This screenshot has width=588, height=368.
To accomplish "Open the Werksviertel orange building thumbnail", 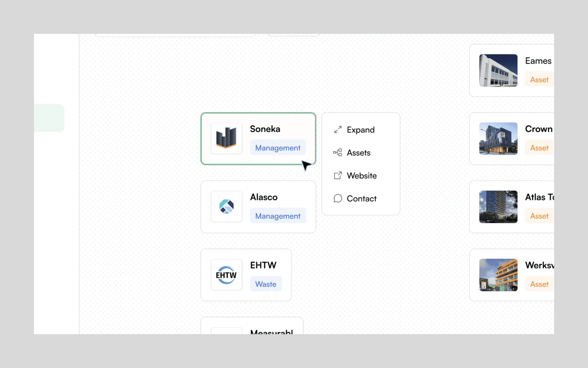I will click(x=498, y=275).
